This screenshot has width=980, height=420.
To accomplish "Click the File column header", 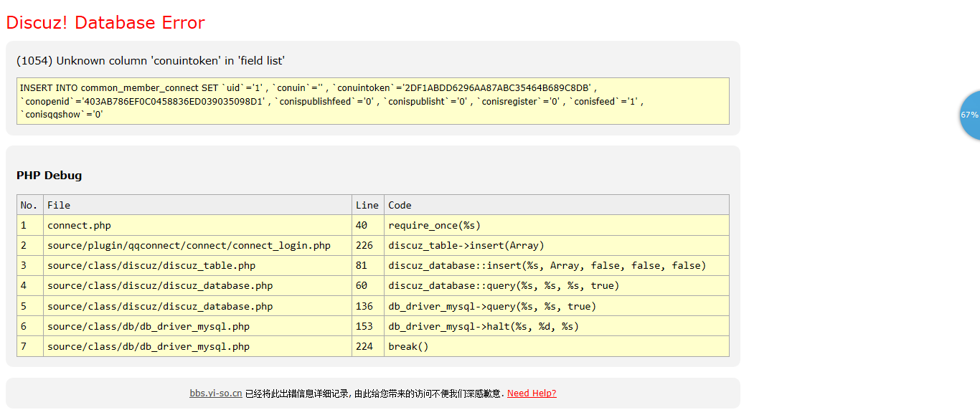I will click(x=59, y=205).
